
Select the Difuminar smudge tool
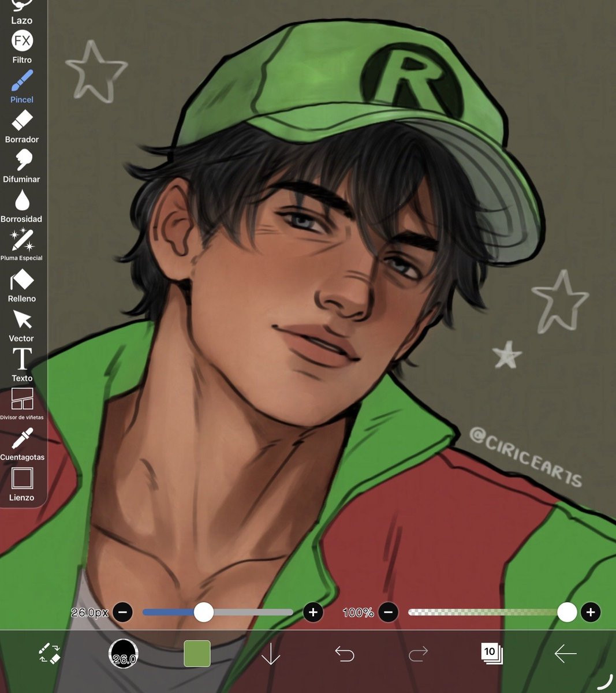click(x=22, y=166)
